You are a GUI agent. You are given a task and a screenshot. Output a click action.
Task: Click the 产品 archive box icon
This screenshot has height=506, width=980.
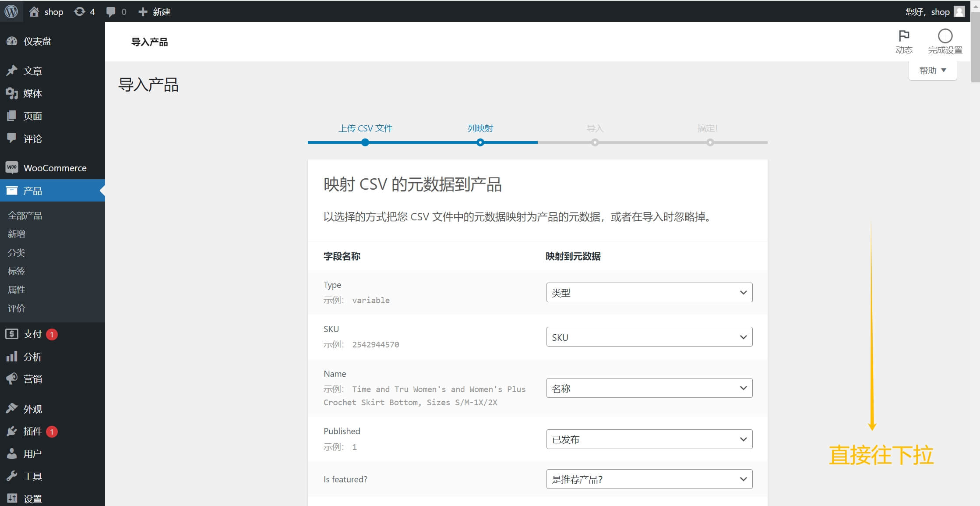pyautogui.click(x=12, y=191)
